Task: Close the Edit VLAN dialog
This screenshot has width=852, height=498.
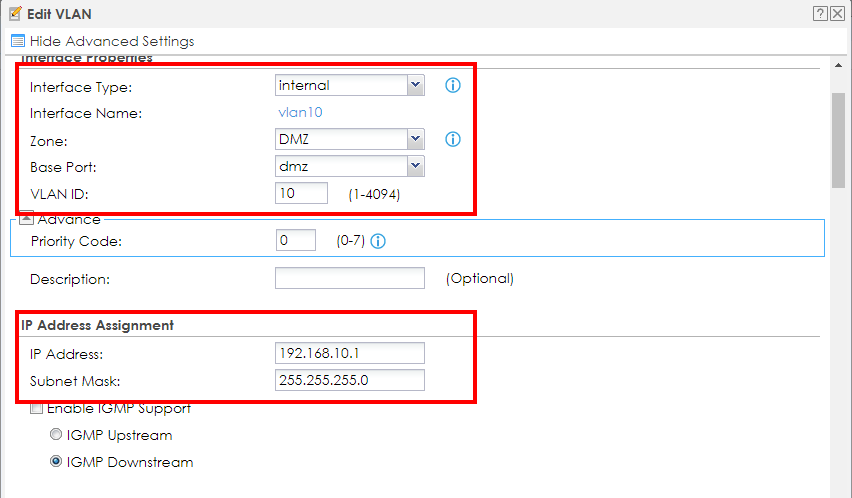Action: tap(837, 13)
